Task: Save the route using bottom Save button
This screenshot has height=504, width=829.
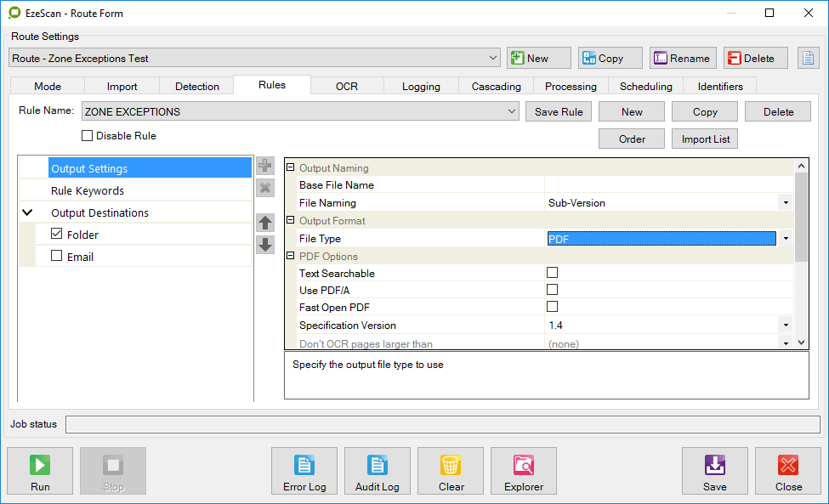Action: [714, 471]
